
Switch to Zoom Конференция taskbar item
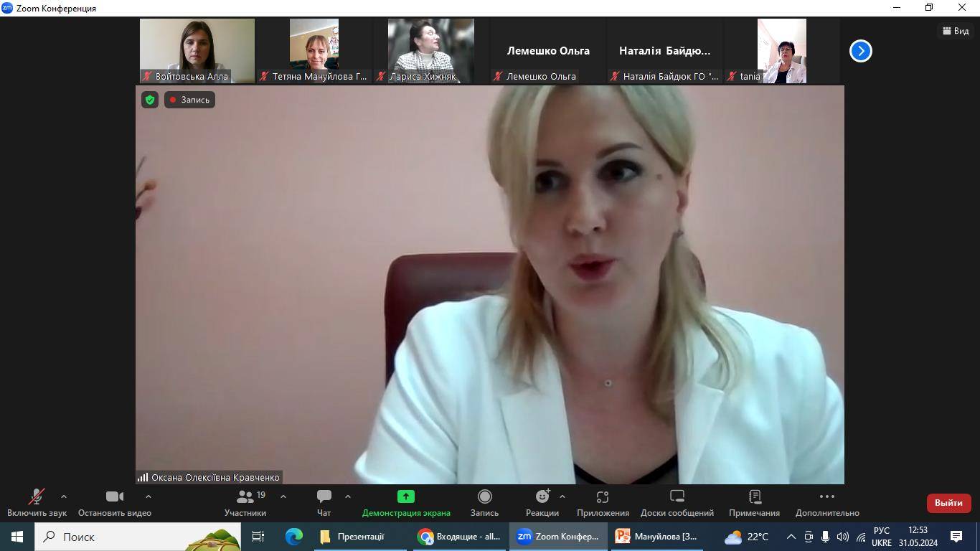(558, 537)
